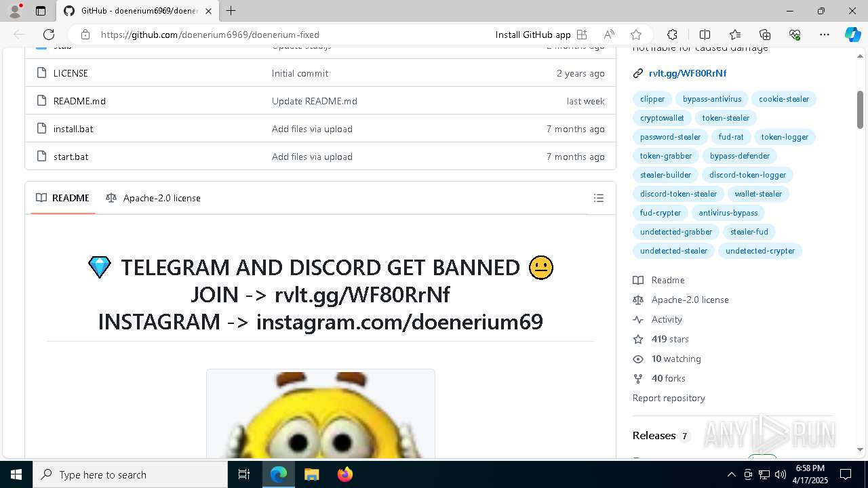Click the Install GitHub app icon

coord(582,35)
